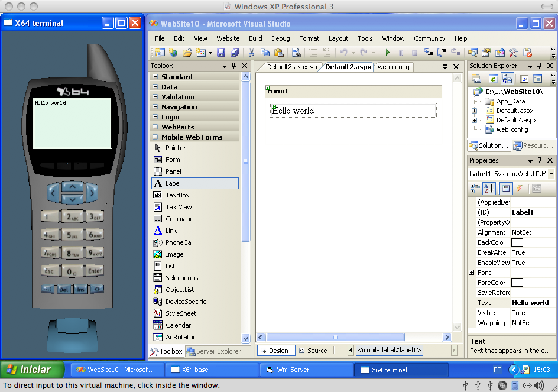Expand the Standard toolbox category
Screen dimensions: 558x392
(155, 76)
